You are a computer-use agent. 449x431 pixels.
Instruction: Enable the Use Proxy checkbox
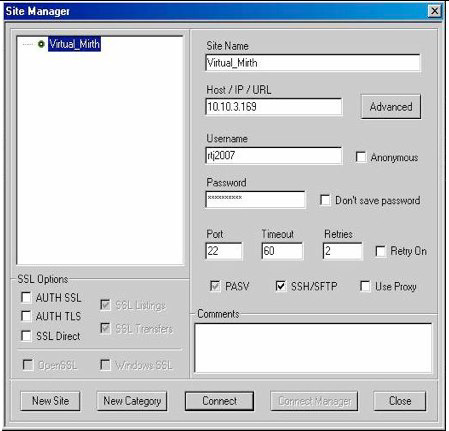pyautogui.click(x=365, y=286)
